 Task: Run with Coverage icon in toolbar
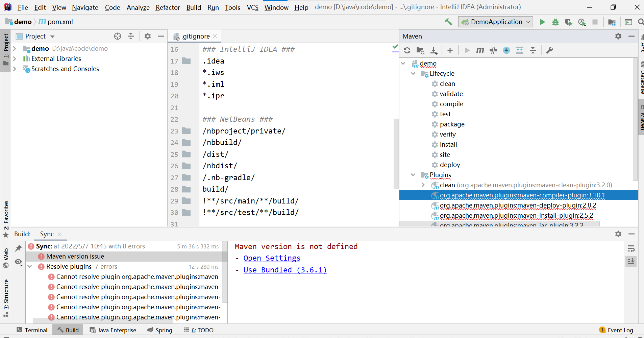[x=569, y=22]
